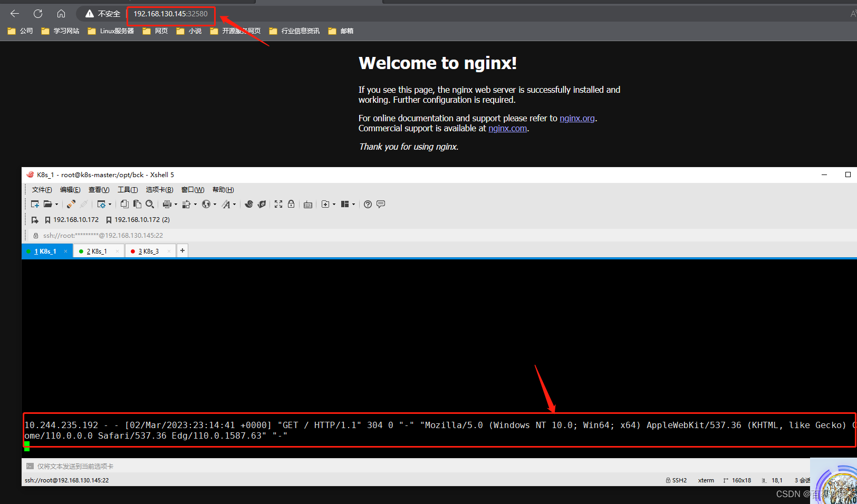Close the '1 K8s_1' tab
This screenshot has height=504, width=857.
65,251
